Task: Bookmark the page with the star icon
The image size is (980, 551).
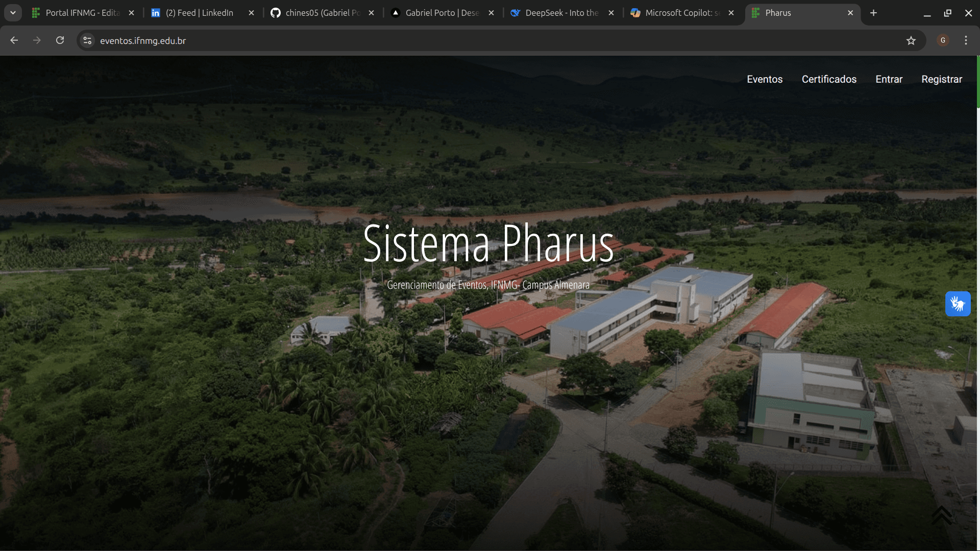Action: pos(912,40)
